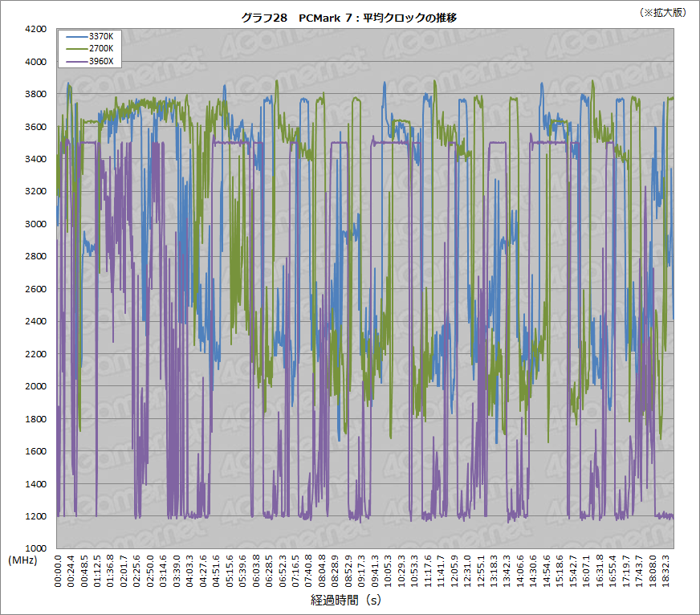Click the 経過時間（s） axis title

point(349,600)
